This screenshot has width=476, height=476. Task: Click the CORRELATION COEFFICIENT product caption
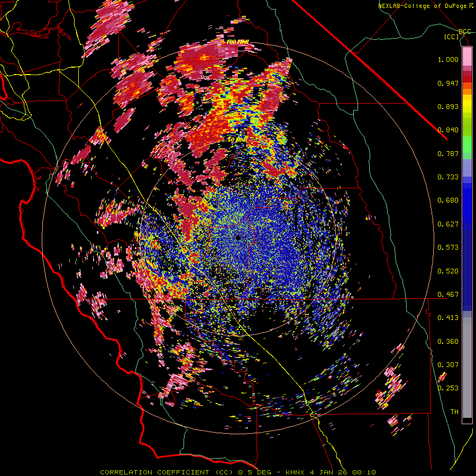coord(155,472)
